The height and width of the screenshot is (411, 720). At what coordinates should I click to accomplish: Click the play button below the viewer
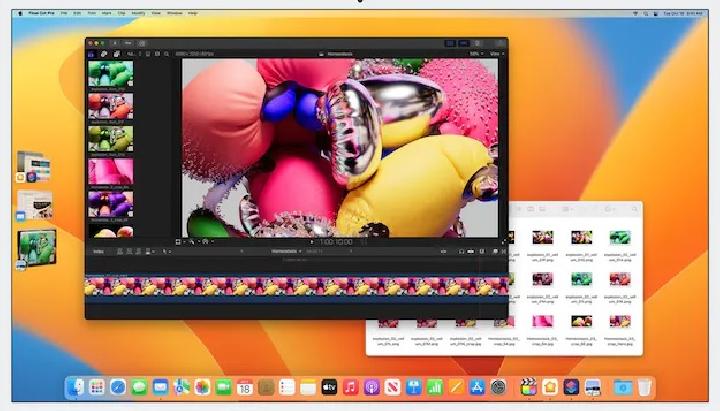[312, 242]
